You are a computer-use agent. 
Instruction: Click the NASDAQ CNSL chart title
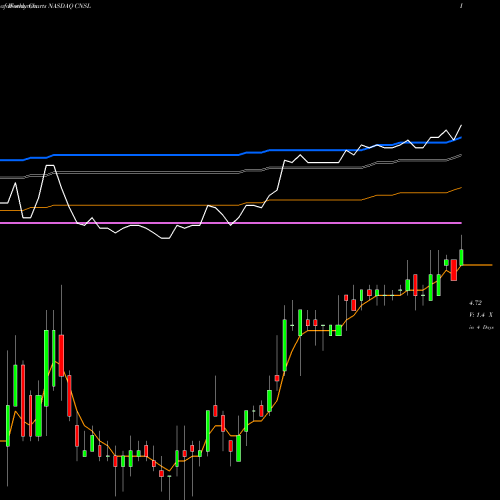coord(46,6)
